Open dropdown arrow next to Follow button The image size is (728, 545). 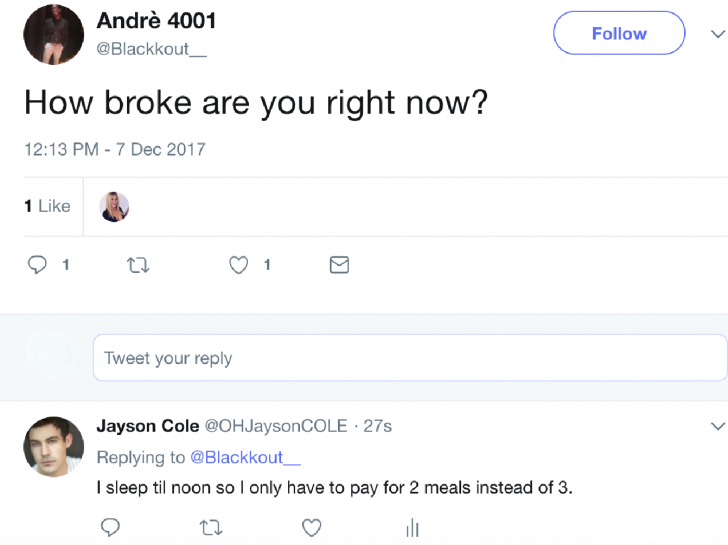(x=716, y=33)
